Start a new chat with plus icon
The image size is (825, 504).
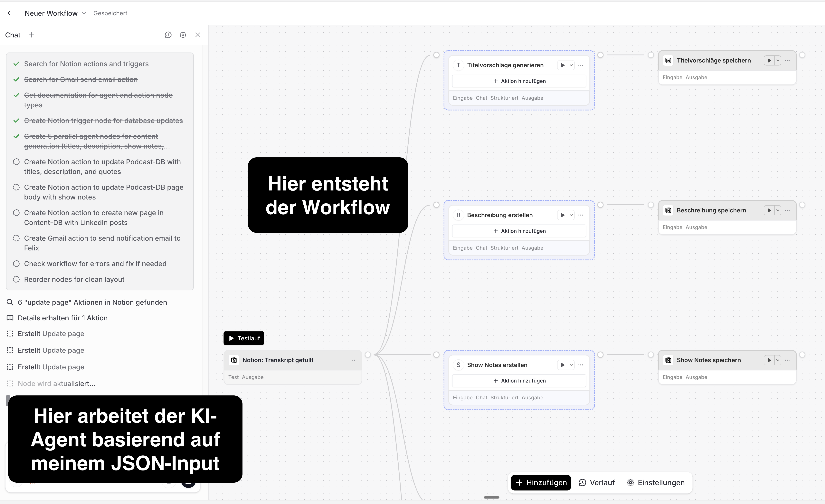pyautogui.click(x=31, y=35)
